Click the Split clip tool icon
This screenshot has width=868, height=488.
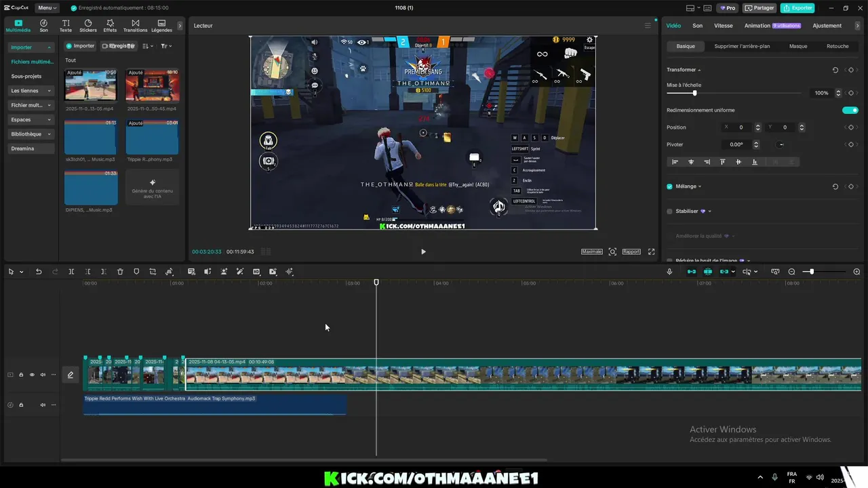71,272
